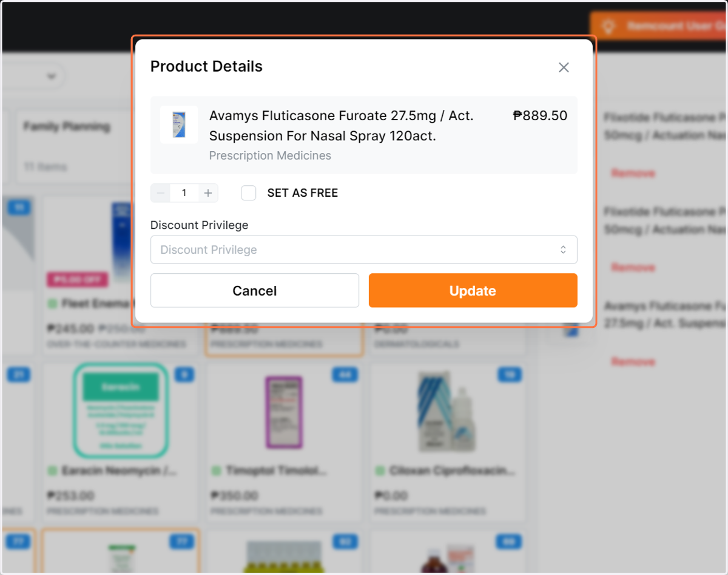Click the Cancel button
This screenshot has width=728, height=575.
click(255, 290)
